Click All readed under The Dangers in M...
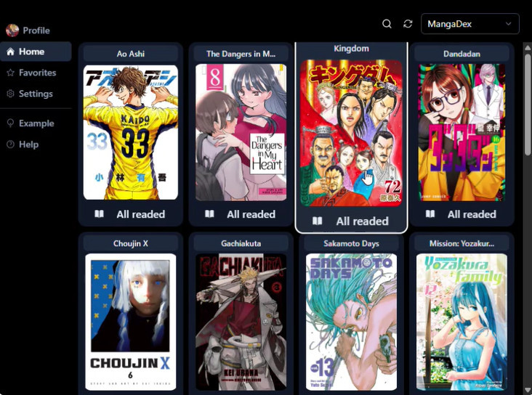532x395 pixels. [x=251, y=214]
